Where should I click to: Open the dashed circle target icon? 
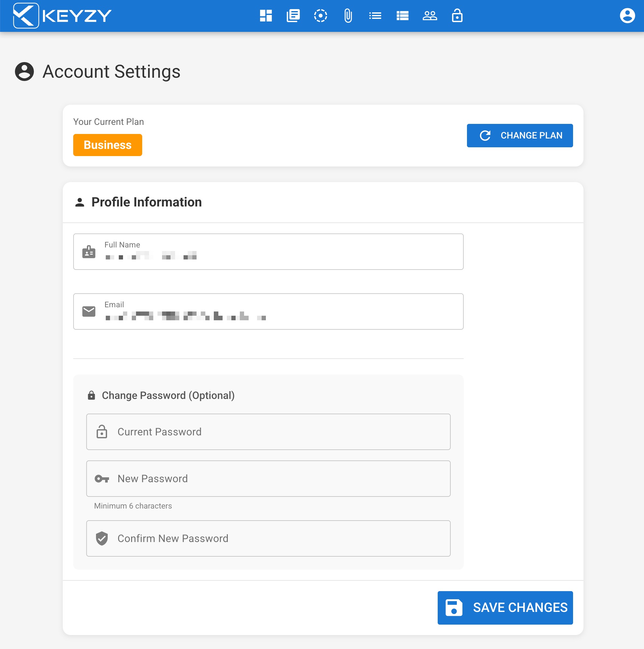[320, 16]
